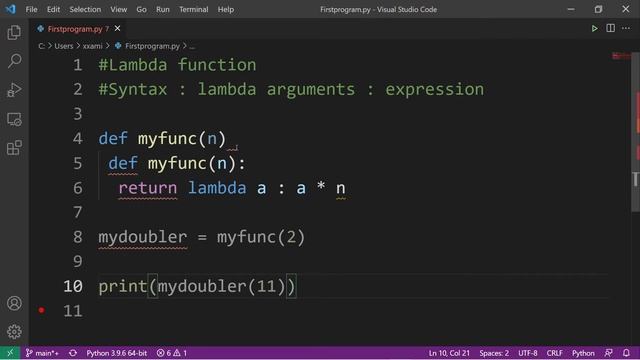Open Remote Explorer view
Image resolution: width=640 pixels, height=360 pixels.
(x=14, y=119)
